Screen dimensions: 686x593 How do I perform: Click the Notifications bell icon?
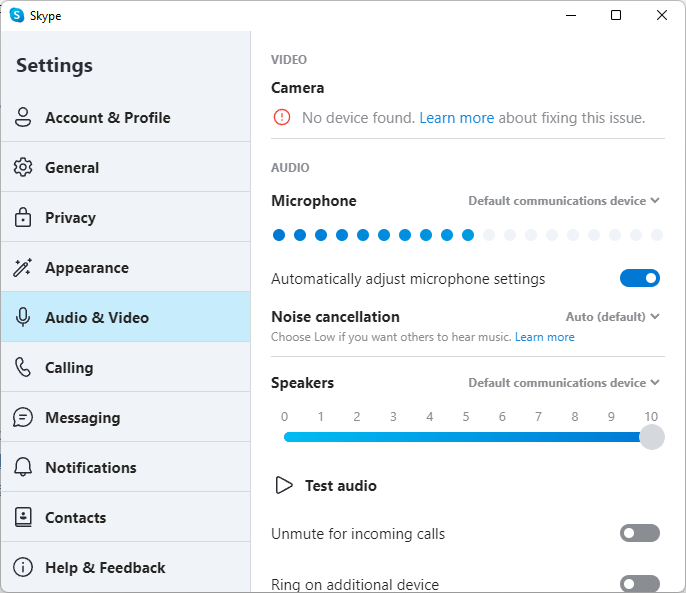click(x=23, y=467)
